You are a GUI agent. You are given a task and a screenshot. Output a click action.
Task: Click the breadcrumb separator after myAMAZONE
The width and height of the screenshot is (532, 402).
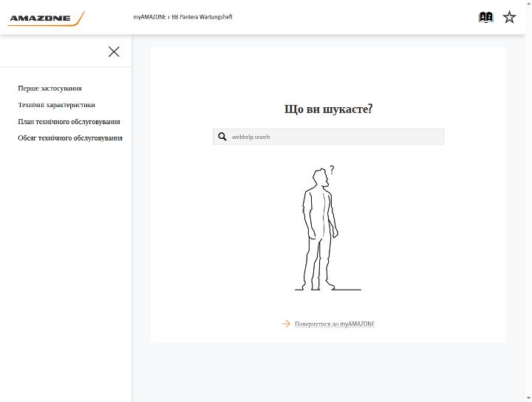coord(168,17)
